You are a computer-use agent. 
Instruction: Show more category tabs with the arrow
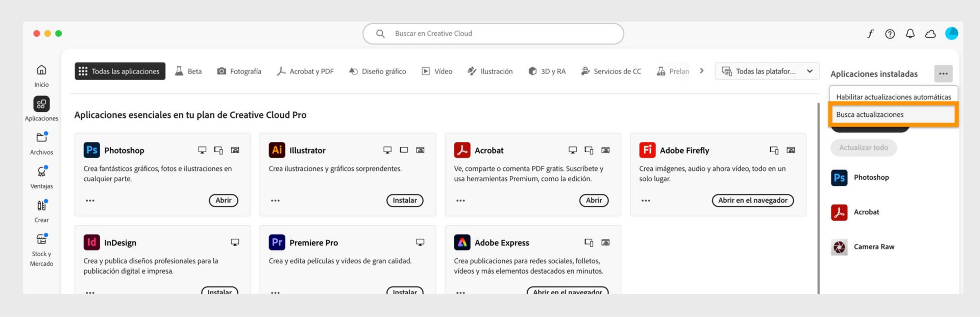[x=702, y=71]
